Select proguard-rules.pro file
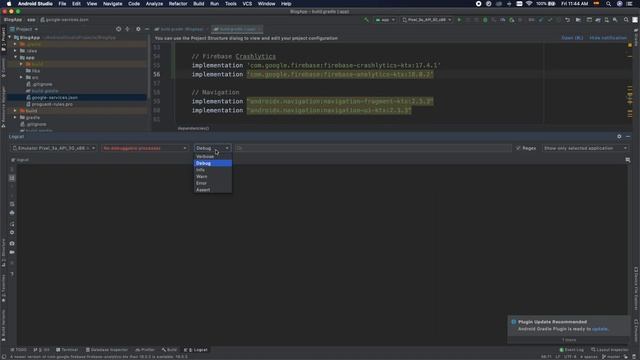This screenshot has height=360, width=640. point(52,104)
